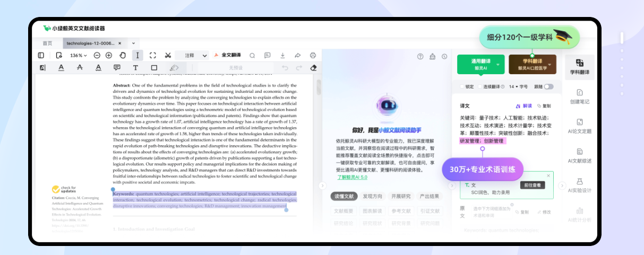Click 复制 next to 译文
The height and width of the screenshot is (255, 644).
[544, 106]
